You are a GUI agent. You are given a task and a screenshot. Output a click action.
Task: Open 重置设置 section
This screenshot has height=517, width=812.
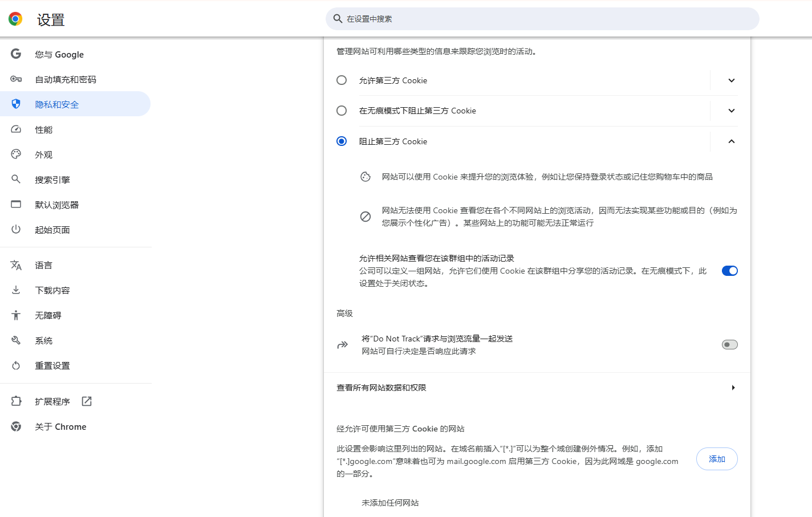(76, 365)
